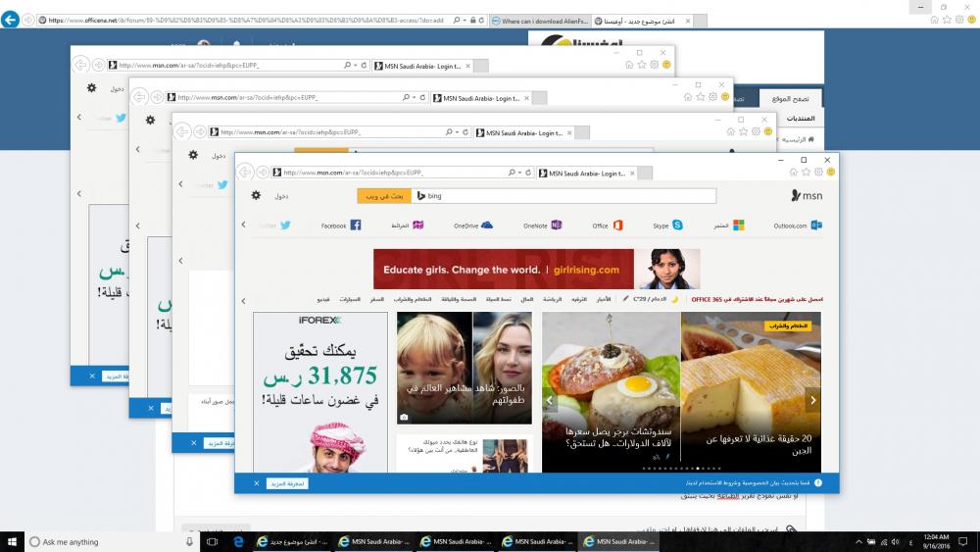Open the girlrising.com banner link

click(536, 270)
